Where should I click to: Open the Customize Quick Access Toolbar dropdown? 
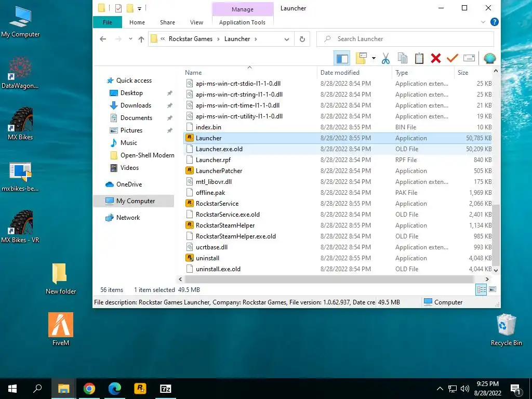point(139,8)
